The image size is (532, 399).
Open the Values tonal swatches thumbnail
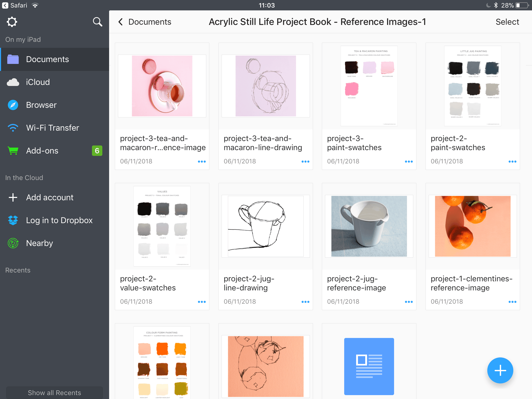pyautogui.click(x=162, y=226)
